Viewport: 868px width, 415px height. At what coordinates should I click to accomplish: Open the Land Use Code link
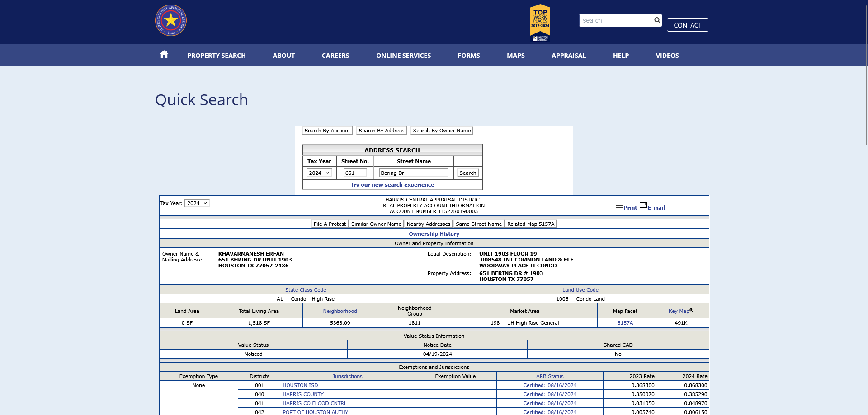coord(580,290)
